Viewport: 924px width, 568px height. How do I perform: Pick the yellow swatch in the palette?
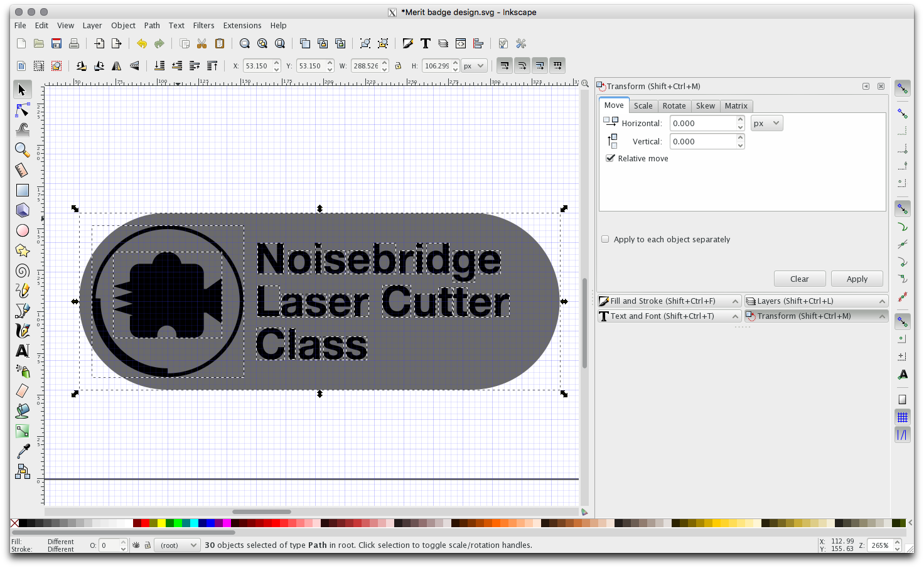161,523
